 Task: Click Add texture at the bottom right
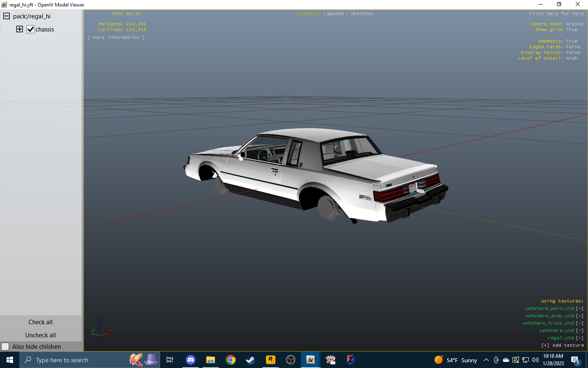point(562,346)
